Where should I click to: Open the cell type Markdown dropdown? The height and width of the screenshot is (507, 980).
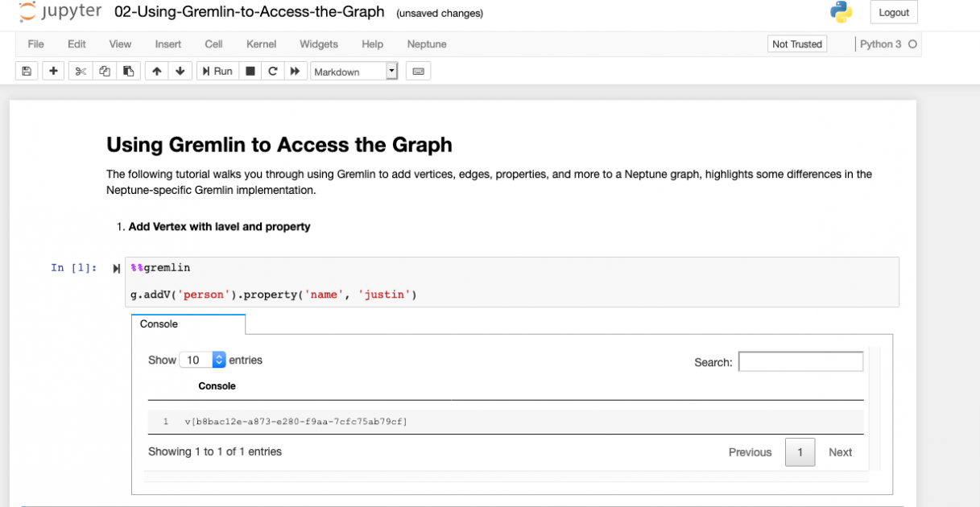(x=354, y=71)
